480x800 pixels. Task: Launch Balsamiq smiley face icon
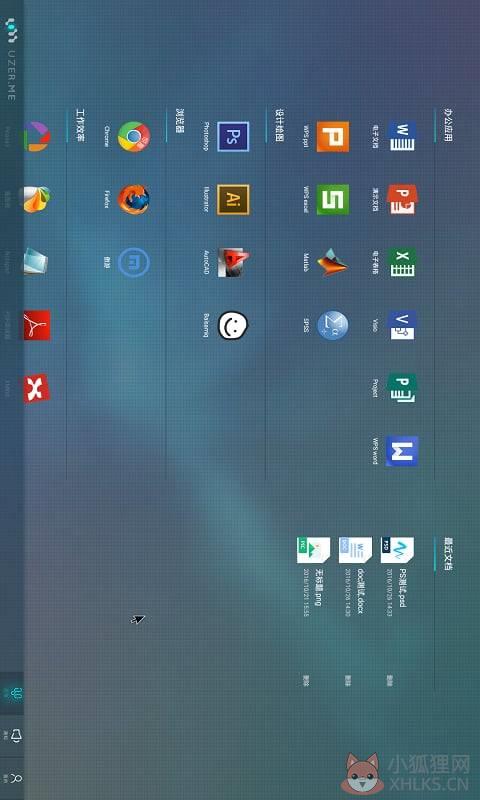tap(233, 326)
